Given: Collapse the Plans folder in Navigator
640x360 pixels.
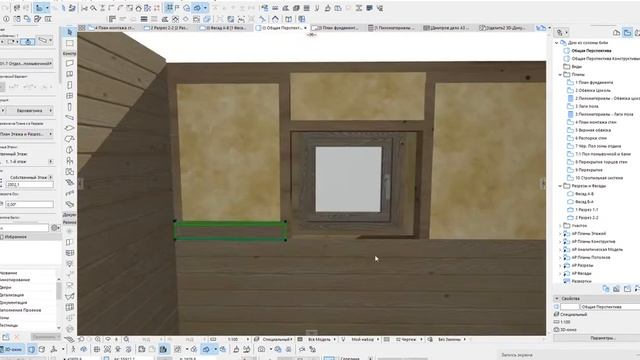Looking at the screenshot, I should 560,74.
